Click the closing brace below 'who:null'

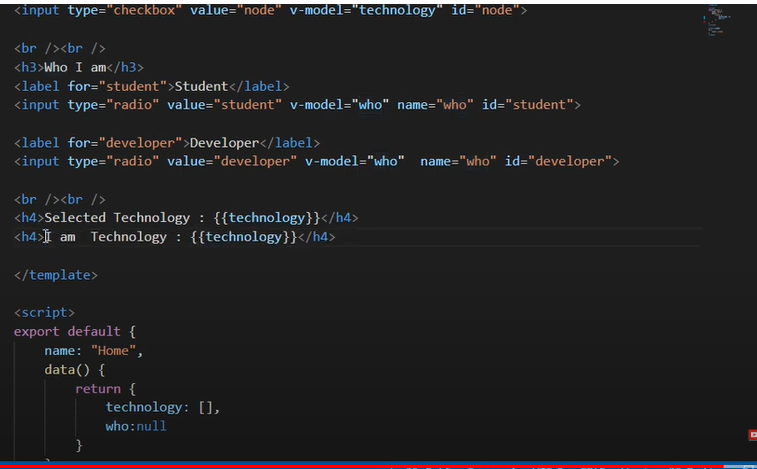point(79,445)
